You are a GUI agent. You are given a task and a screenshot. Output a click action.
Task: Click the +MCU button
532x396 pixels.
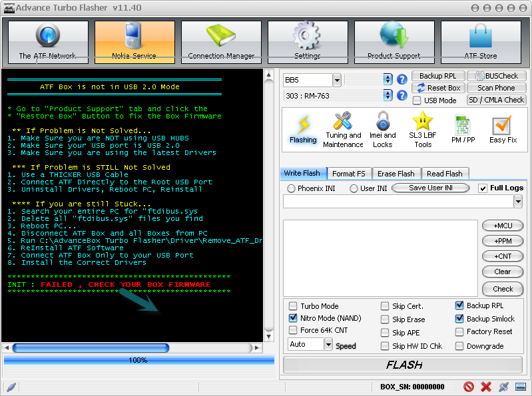coord(503,226)
